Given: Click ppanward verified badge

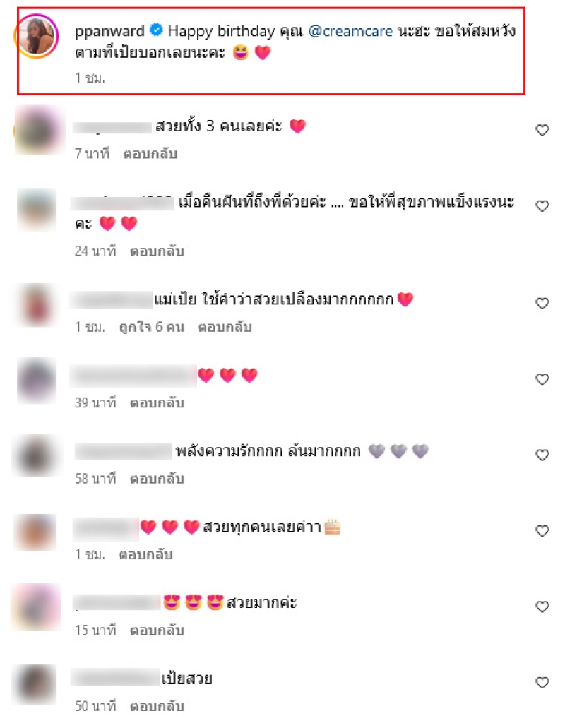Looking at the screenshot, I should coord(156,30).
